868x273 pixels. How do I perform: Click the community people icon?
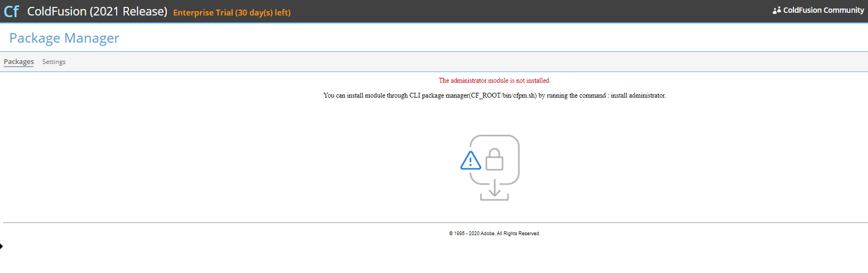point(777,10)
